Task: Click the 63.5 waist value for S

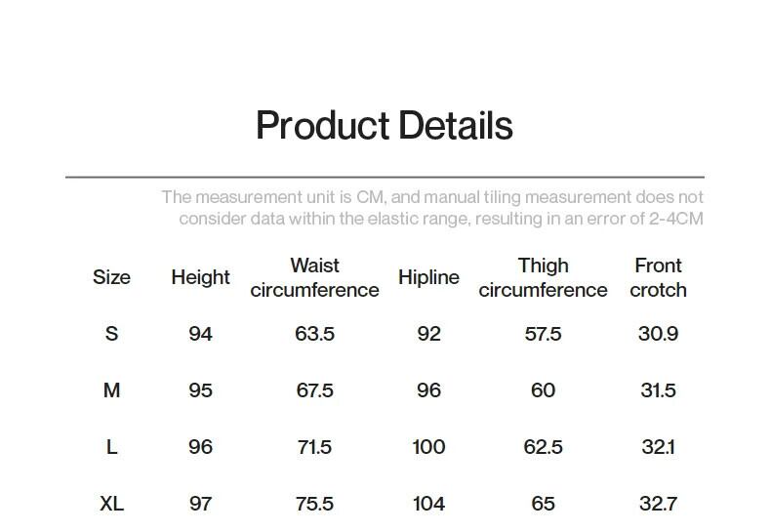Action: tap(314, 334)
